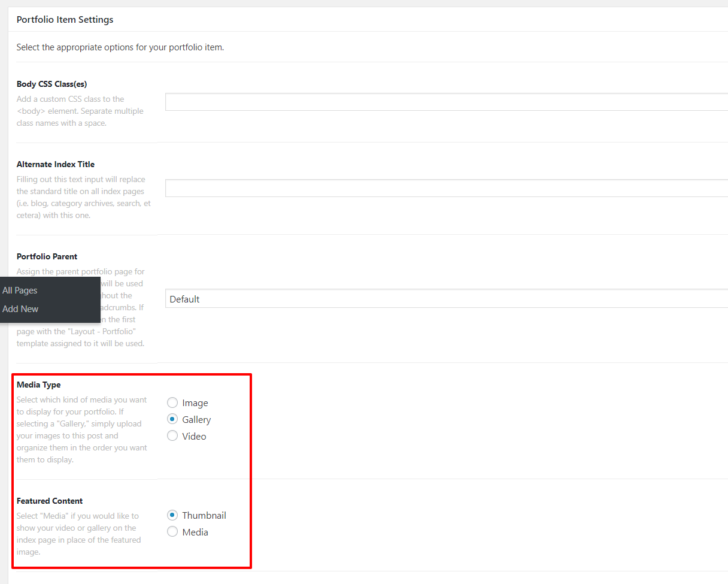Click the Body CSS Class(es) label
Screen dimensions: 728x584
52,84
